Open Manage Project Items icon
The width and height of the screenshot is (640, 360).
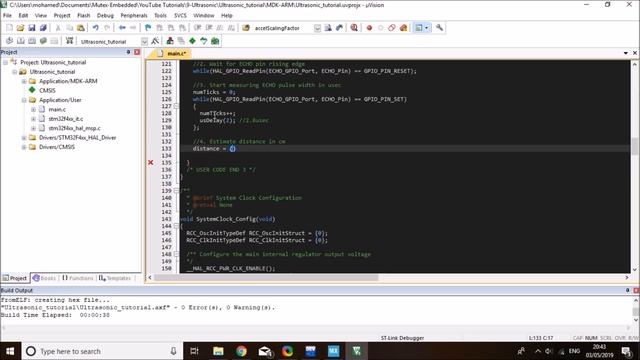click(170, 41)
